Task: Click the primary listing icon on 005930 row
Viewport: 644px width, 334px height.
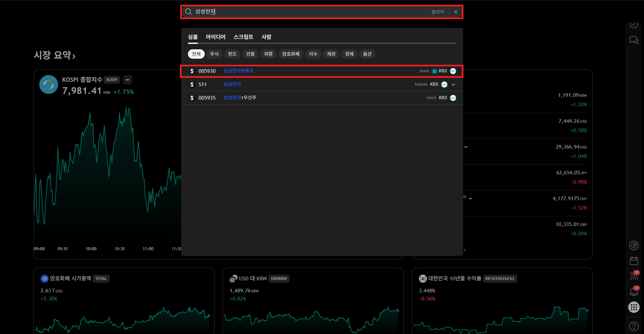Action: point(435,71)
